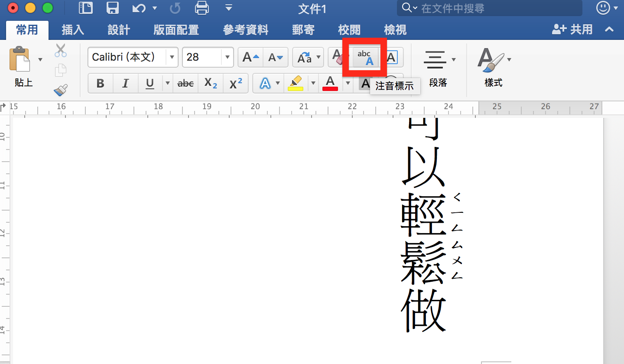624x364 pixels.
Task: Click the Increase Font Size icon
Action: tap(251, 58)
